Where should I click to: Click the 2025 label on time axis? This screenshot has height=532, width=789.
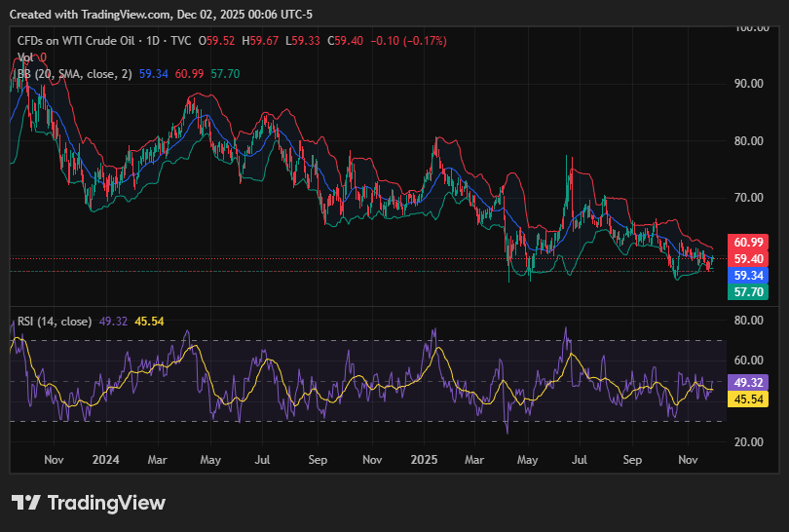426,458
